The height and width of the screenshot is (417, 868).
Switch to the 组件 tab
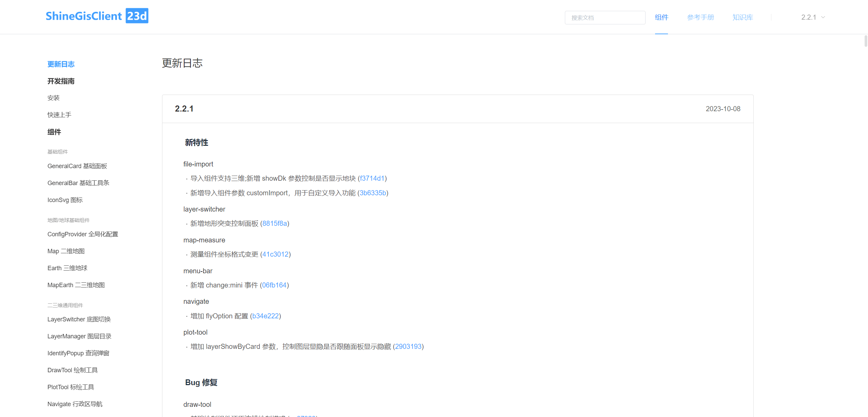661,17
